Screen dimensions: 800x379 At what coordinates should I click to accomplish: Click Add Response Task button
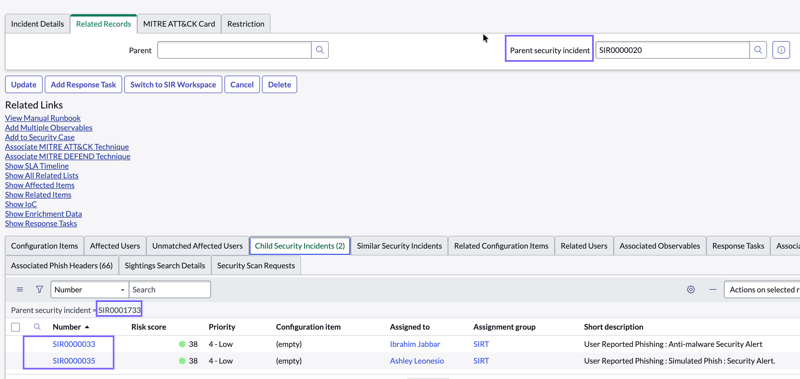pyautogui.click(x=84, y=85)
